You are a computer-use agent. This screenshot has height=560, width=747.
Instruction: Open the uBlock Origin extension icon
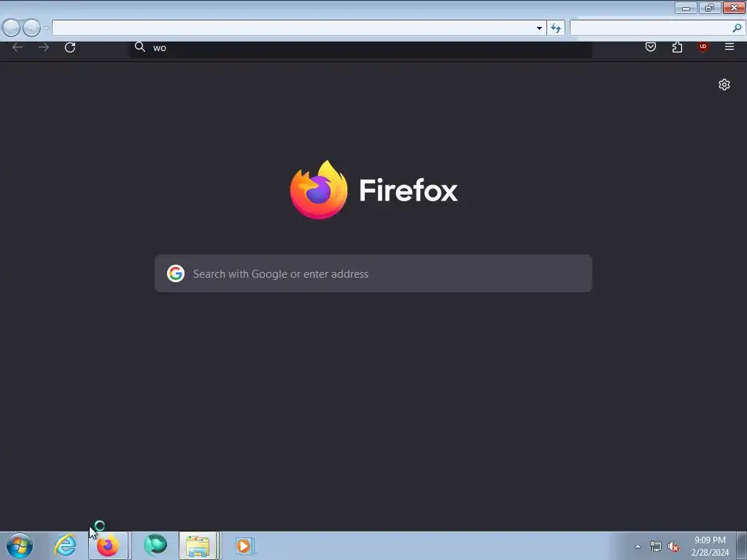(703, 47)
